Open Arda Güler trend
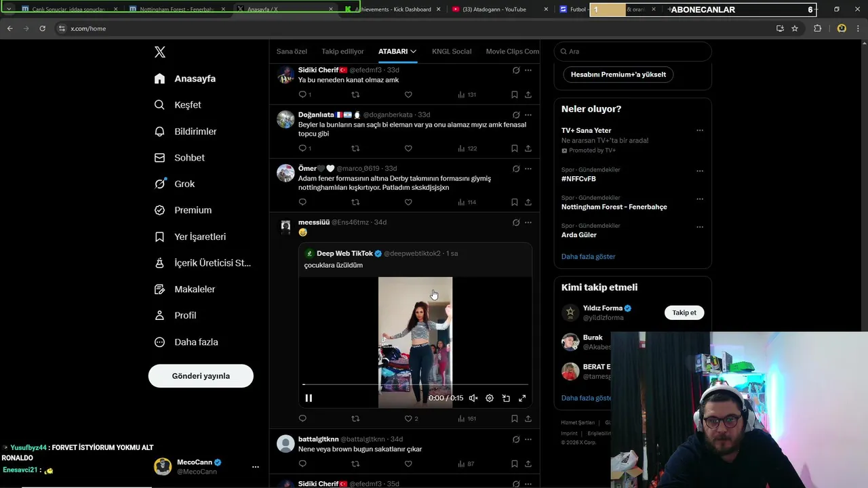Screen dimensions: 868x488 (x=579, y=235)
